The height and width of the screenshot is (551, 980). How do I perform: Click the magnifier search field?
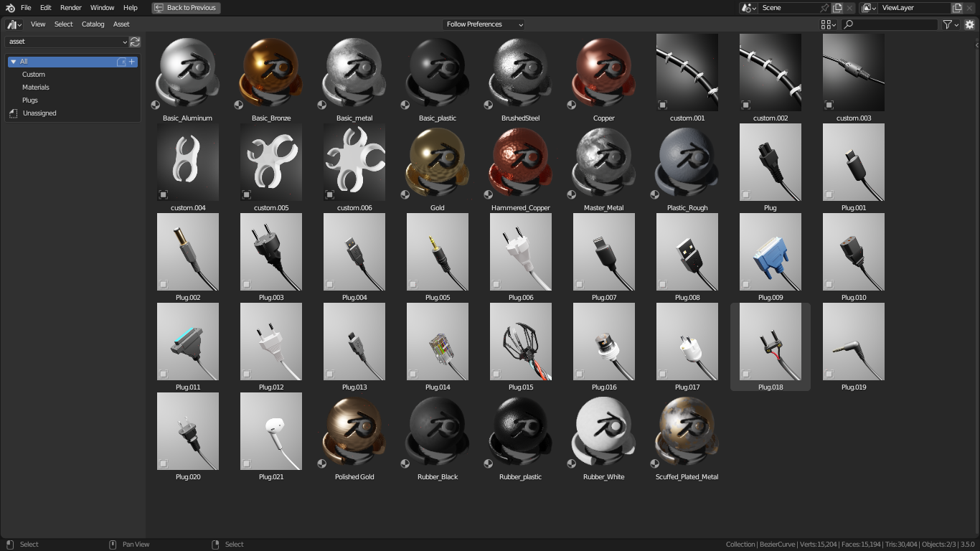point(890,24)
